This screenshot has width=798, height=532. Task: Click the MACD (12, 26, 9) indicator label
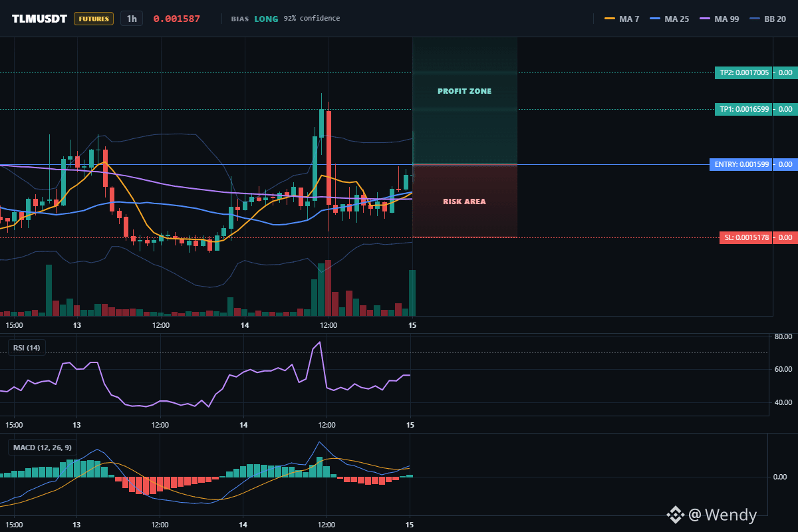click(41, 447)
